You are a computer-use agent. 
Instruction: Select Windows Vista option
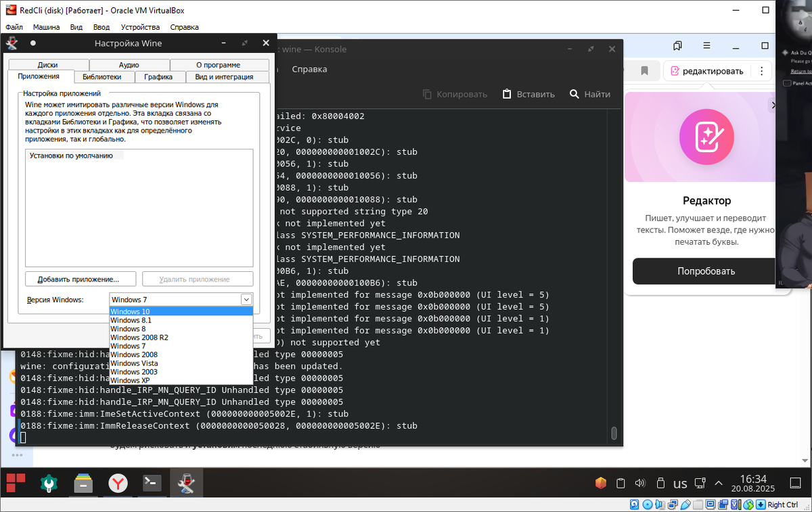[181, 363]
